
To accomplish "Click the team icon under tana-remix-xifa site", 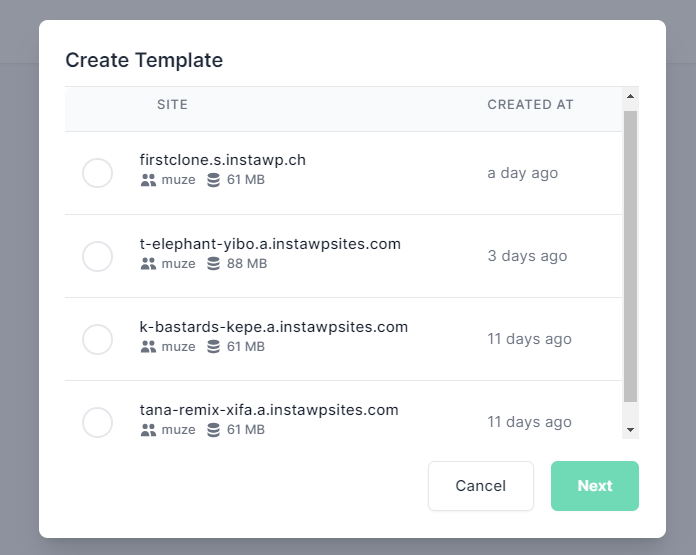I will (148, 429).
